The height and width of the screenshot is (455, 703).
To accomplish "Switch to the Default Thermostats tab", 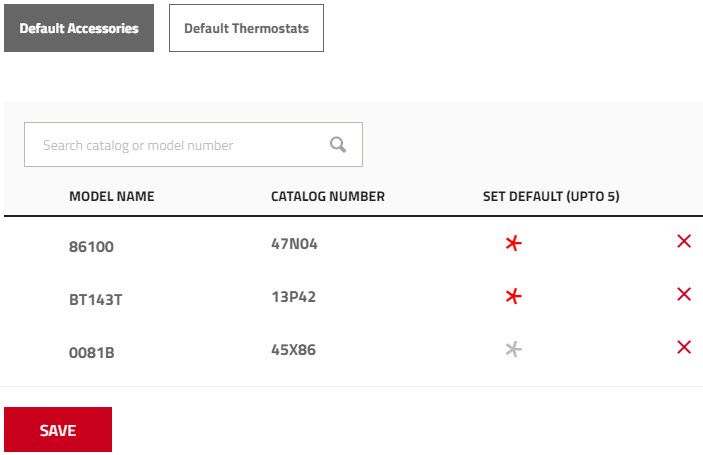I will click(x=246, y=28).
